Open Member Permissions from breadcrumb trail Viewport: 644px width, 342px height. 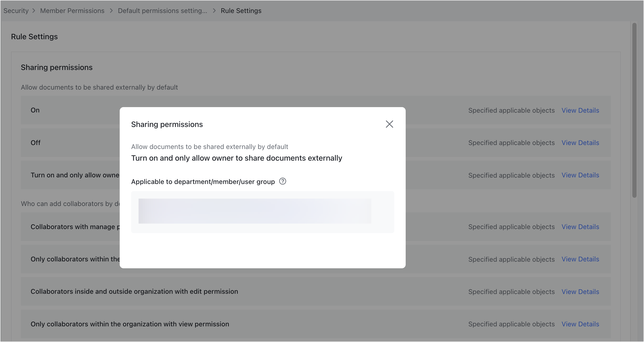click(72, 11)
